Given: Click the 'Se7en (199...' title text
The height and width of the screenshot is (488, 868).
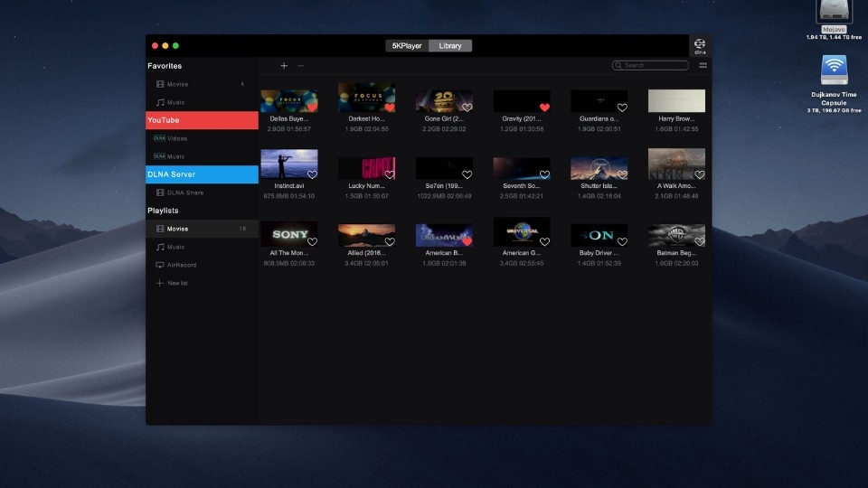Looking at the screenshot, I should click(x=444, y=186).
